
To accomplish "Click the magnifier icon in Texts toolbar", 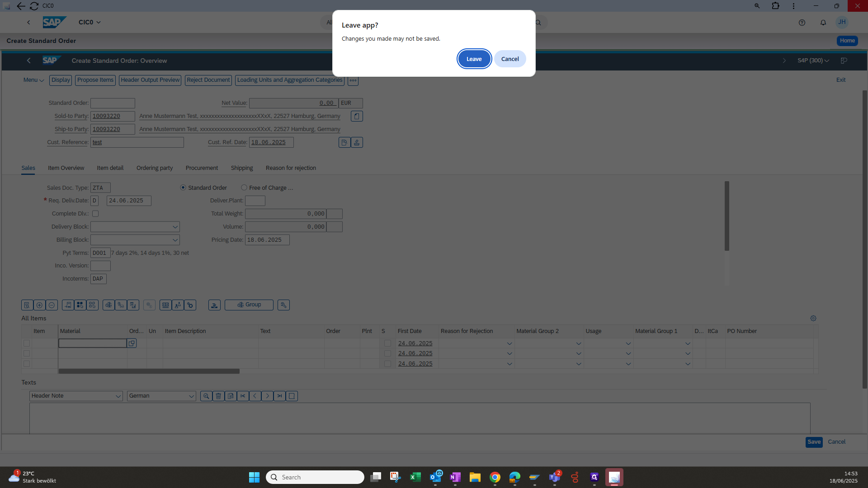I will coord(206,396).
